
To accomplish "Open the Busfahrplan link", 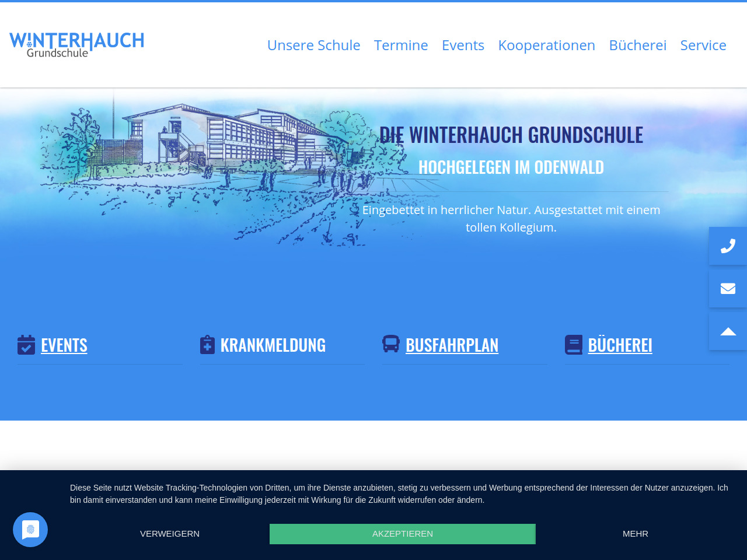I will (452, 345).
